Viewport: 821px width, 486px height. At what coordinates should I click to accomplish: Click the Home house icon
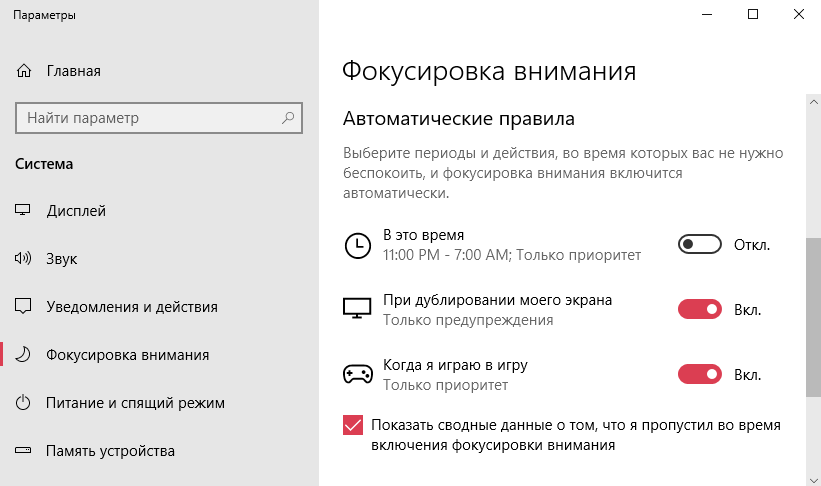(24, 71)
